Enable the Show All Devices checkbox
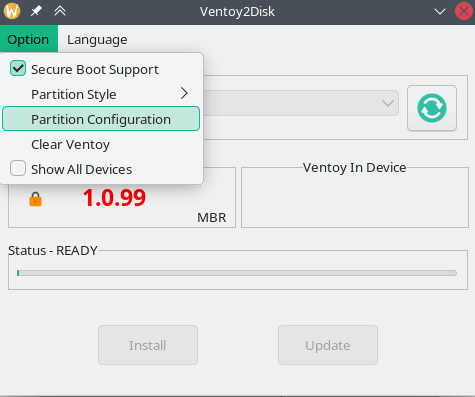This screenshot has height=397, width=475. click(18, 168)
